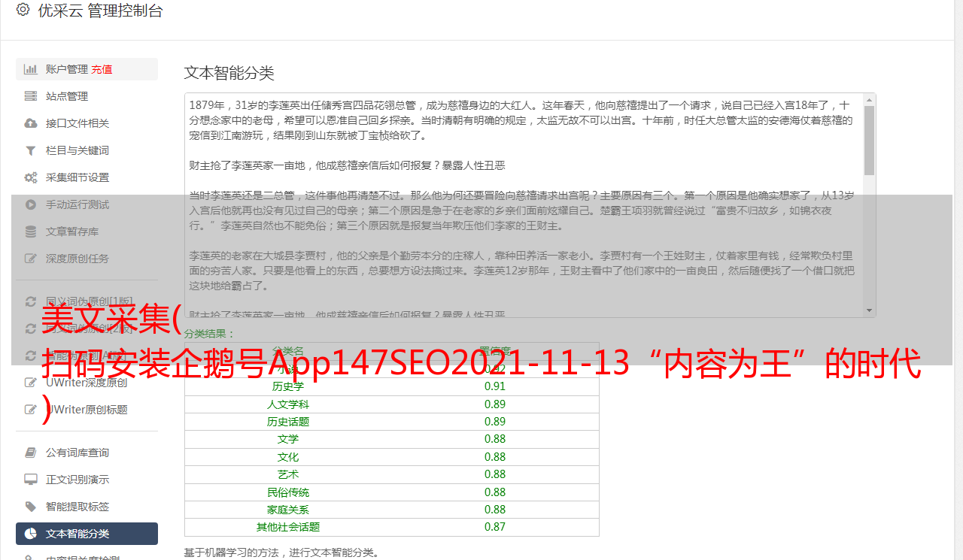Screen dimensions: 963x560
Task: Click the text area scrollbar up arrow
Action: 870,100
